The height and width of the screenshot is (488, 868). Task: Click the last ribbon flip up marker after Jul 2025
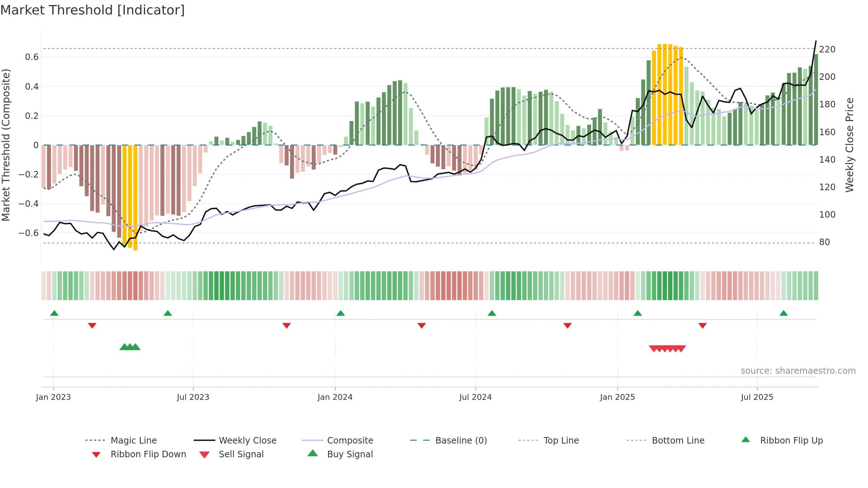784,313
